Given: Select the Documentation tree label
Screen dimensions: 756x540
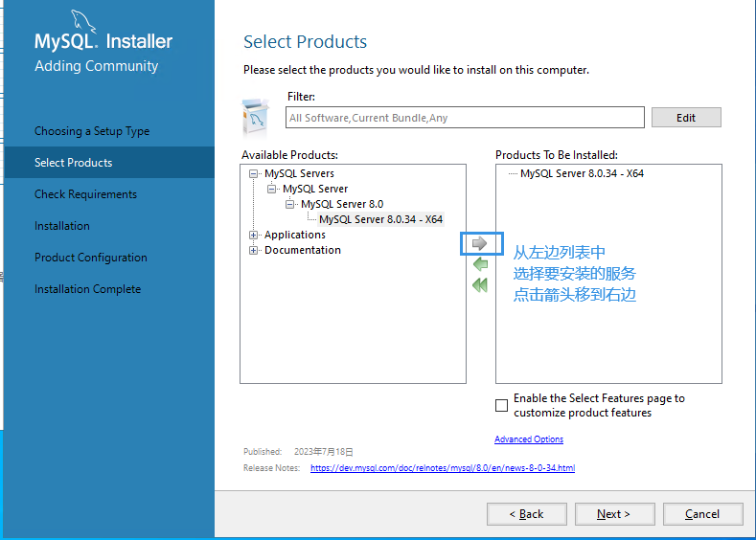Looking at the screenshot, I should (303, 250).
